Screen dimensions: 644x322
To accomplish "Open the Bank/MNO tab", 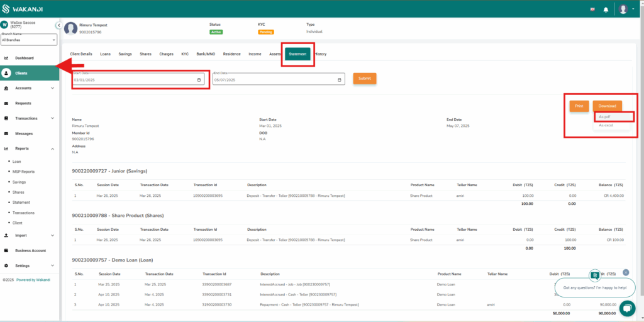I will coord(206,54).
